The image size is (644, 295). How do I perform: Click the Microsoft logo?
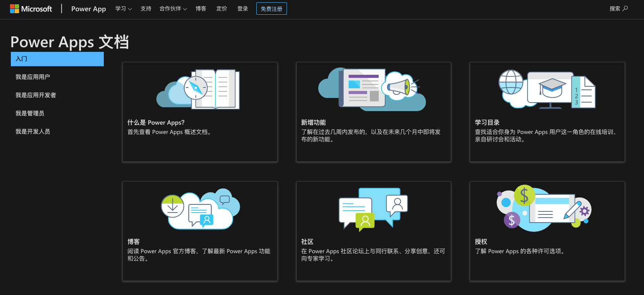[31, 9]
